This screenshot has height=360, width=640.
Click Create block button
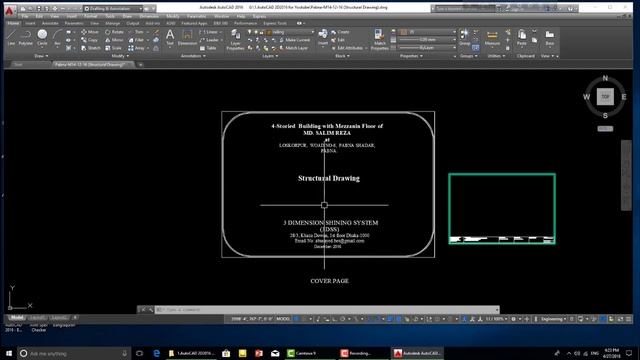(x=340, y=32)
